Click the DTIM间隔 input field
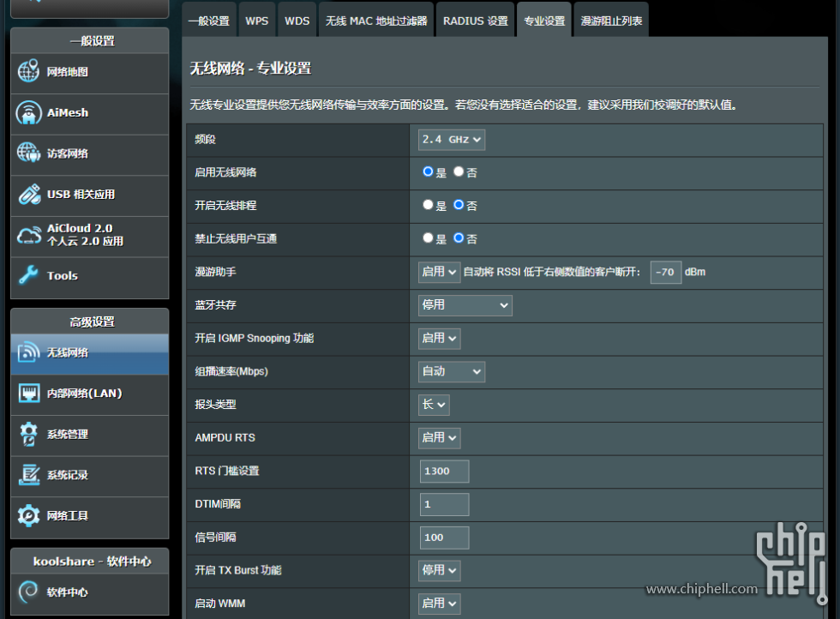Viewport: 840px width, 619px height. tap(444, 504)
